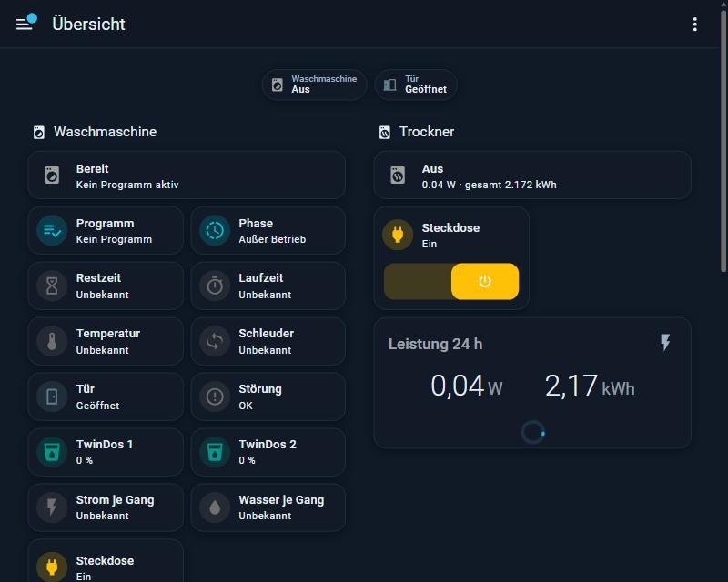Click the Leistung 24 h title
Image resolution: width=728 pixels, height=582 pixels.
(x=436, y=344)
